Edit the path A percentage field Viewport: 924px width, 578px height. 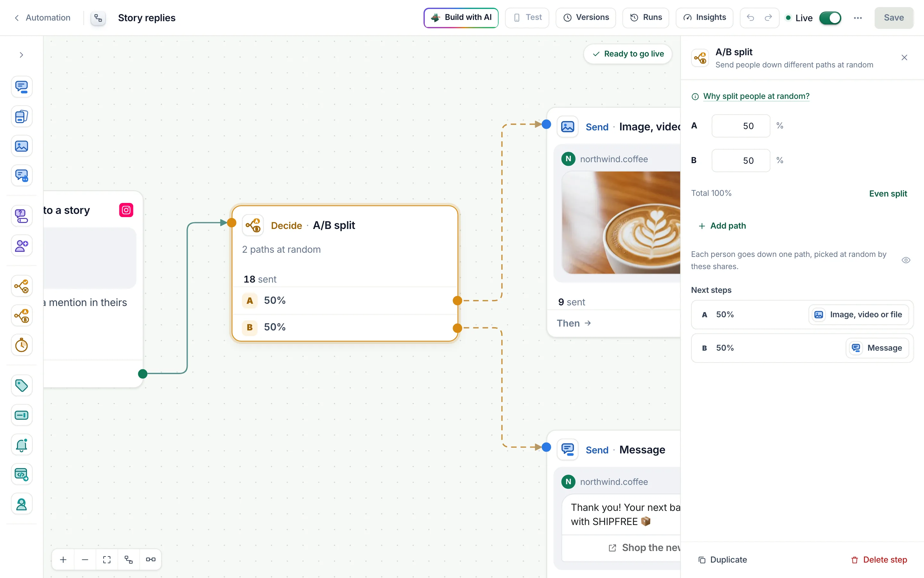741,126
